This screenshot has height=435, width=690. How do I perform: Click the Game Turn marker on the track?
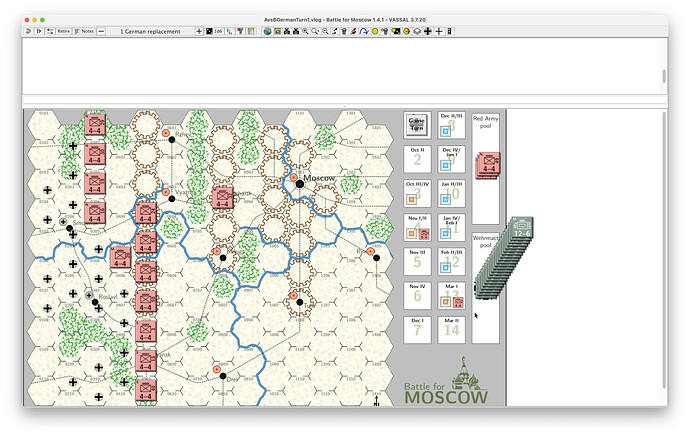point(418,124)
